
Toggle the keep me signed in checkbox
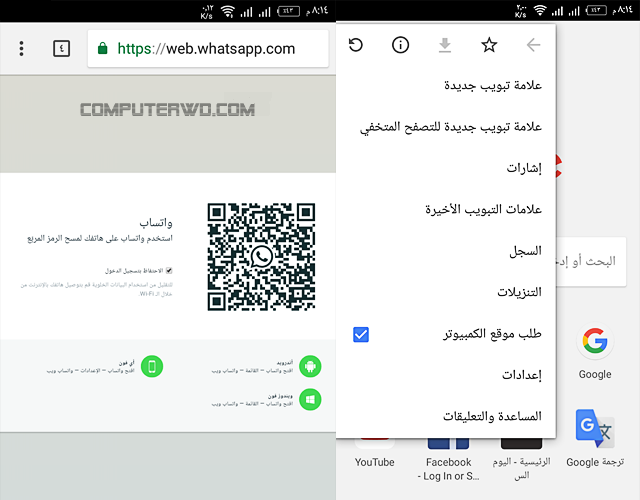tap(169, 270)
